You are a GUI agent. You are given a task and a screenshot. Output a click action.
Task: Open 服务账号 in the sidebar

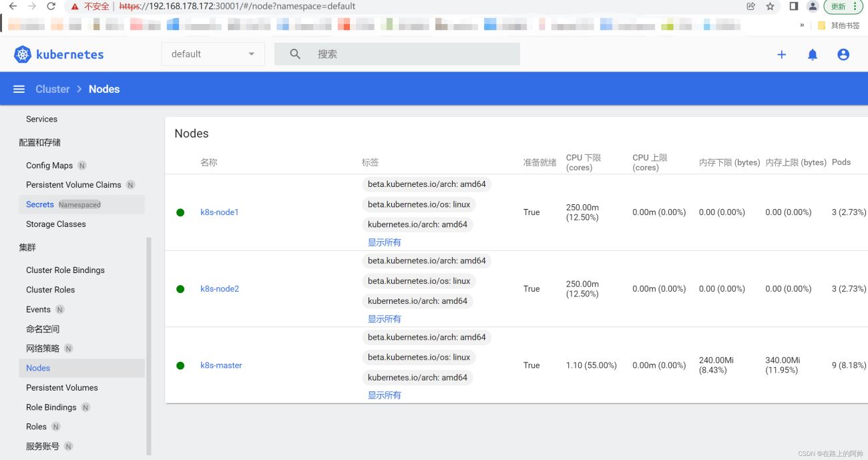point(43,446)
